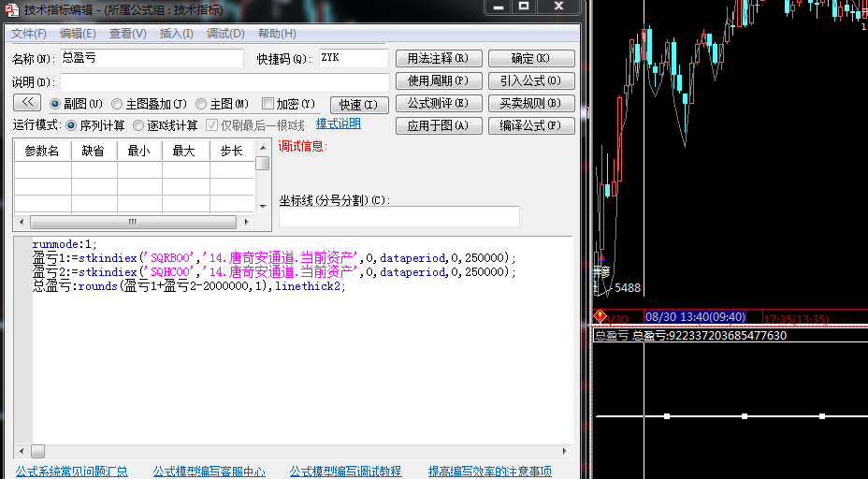Click the 5488 price label on chart

pos(628,288)
